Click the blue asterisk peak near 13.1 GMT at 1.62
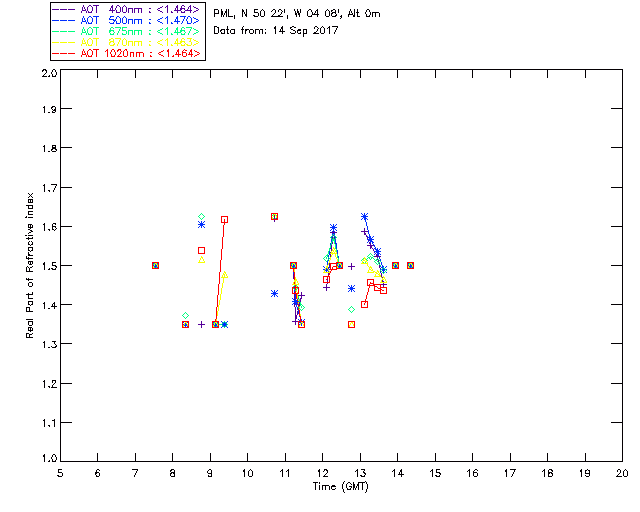 [x=364, y=216]
